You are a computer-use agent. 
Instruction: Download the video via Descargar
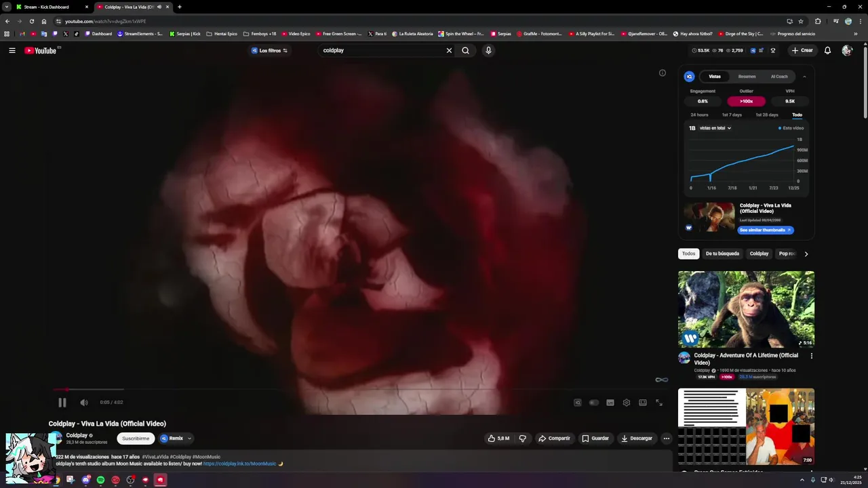pyautogui.click(x=637, y=439)
